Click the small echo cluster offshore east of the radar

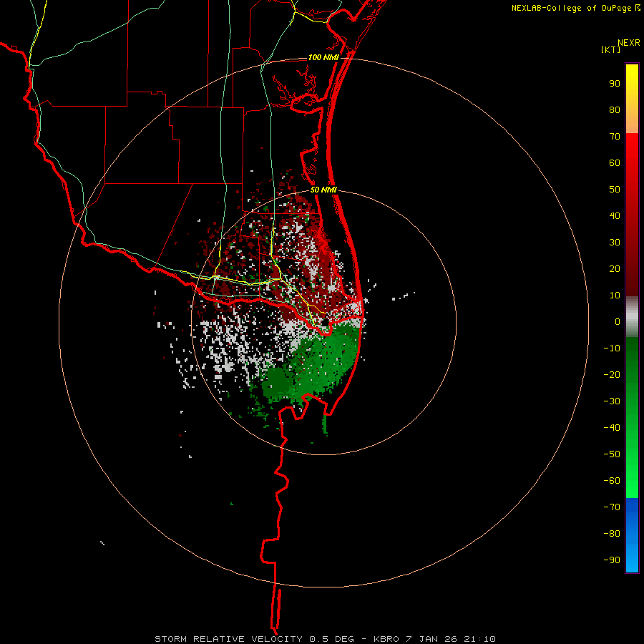404,296
